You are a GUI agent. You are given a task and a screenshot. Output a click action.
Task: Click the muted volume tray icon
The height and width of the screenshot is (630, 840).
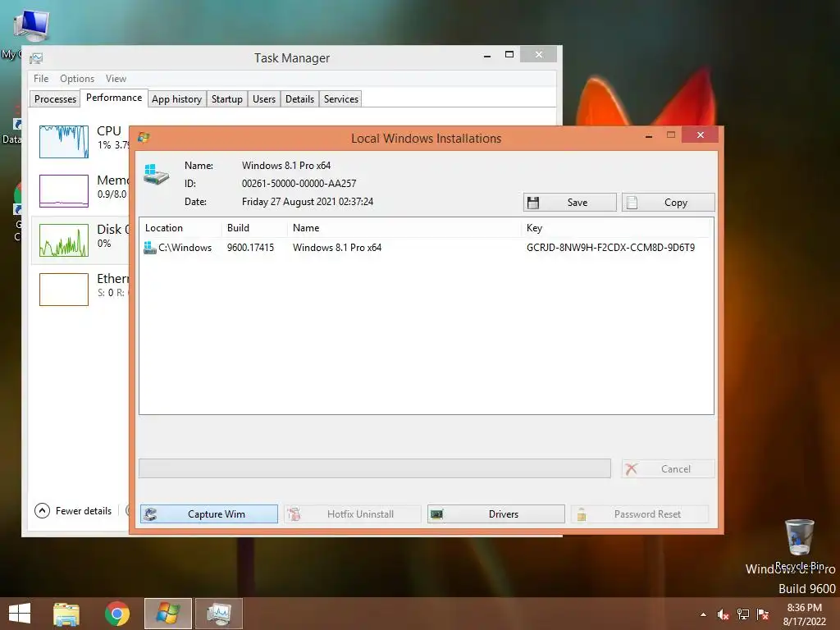point(724,614)
